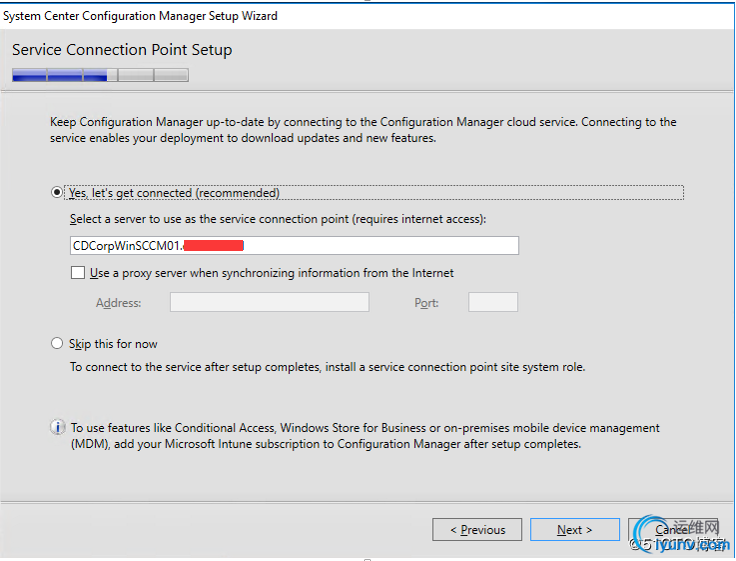Click the setup wizard progress bar
Viewport: 736px width, 561px height.
(x=100, y=75)
